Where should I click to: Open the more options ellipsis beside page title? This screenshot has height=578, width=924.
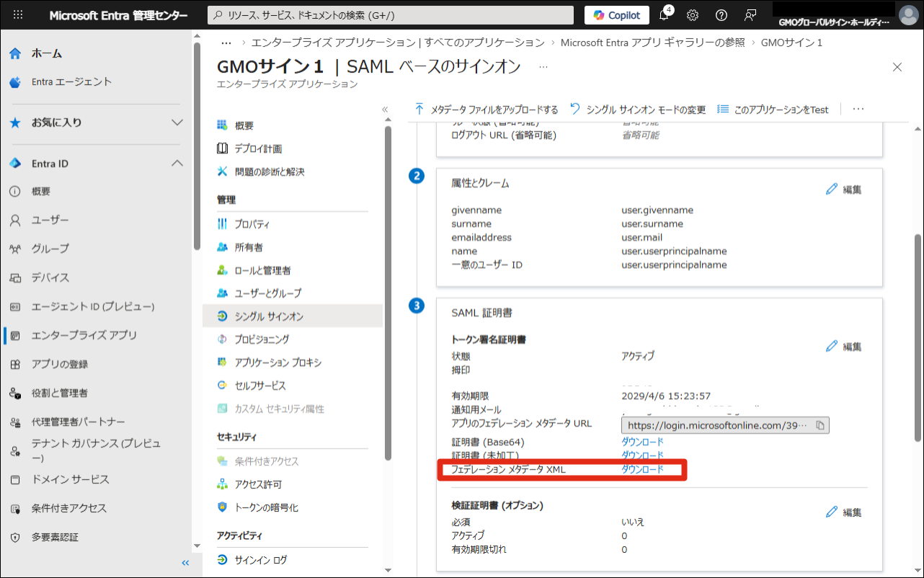click(543, 67)
